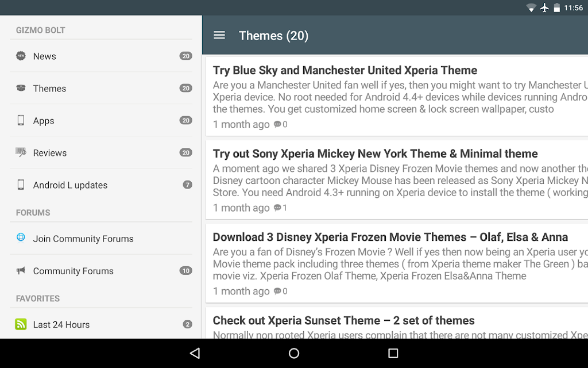Viewport: 588px width, 368px height.
Task: Tap the Manchester United article summary text
Action: 400,97
